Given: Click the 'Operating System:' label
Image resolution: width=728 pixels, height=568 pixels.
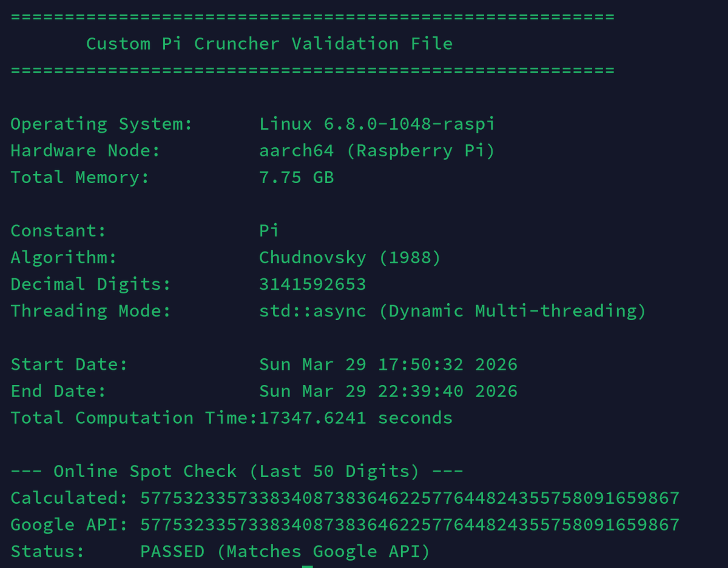Looking at the screenshot, I should tap(101, 124).
